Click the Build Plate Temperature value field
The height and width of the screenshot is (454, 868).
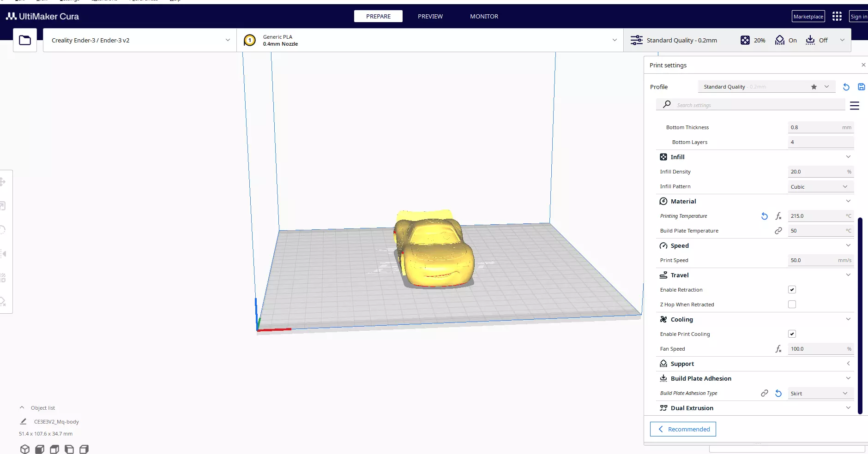coord(820,231)
